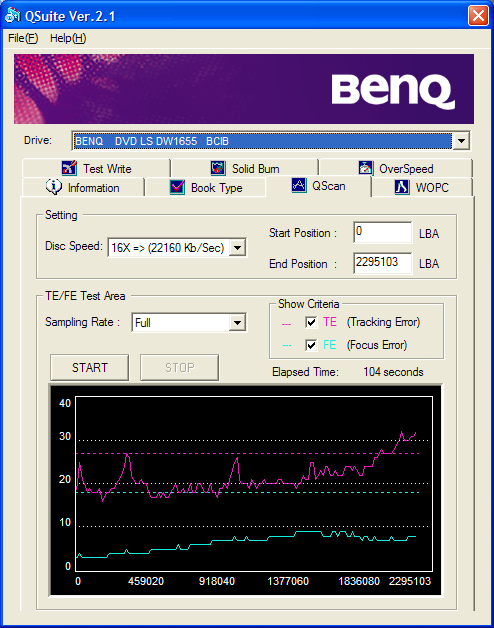Expand the Drive selection dropdown
Screen dimensions: 494x628
tap(461, 141)
